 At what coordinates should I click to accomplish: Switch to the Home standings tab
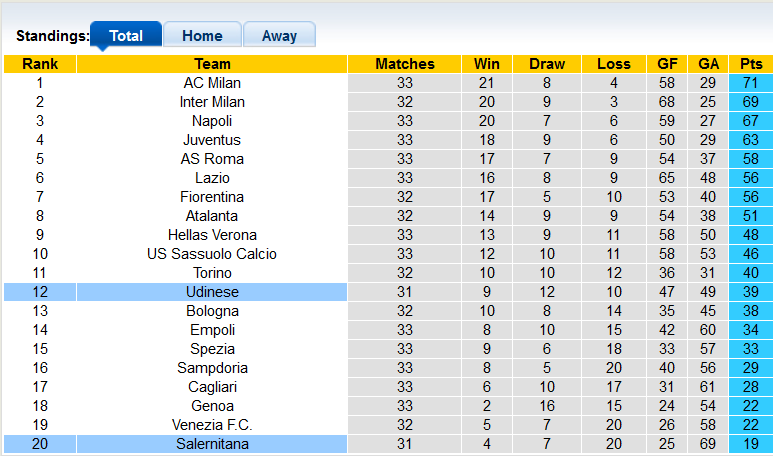202,36
